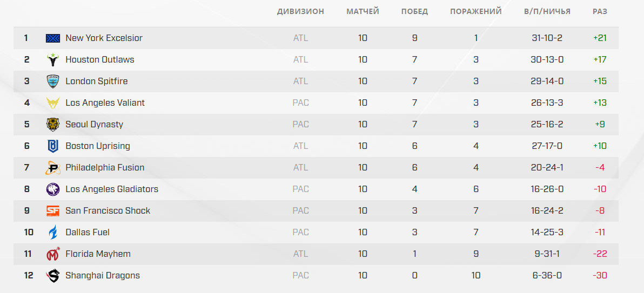Open the New York Excelsior team name

pos(104,38)
